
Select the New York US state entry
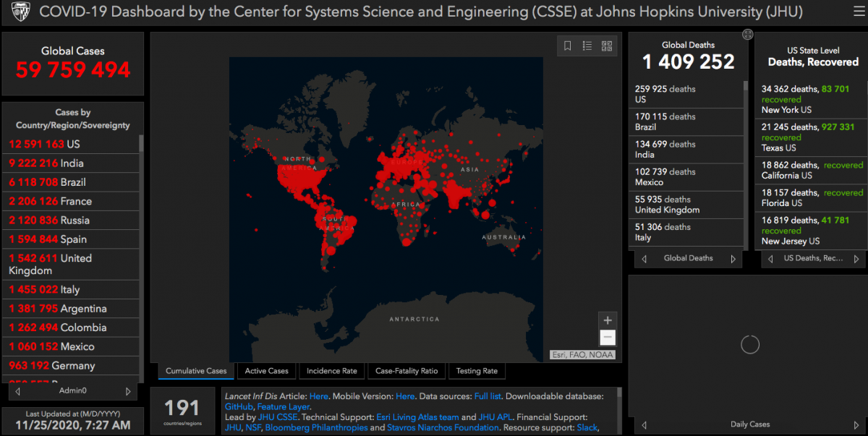(x=812, y=99)
